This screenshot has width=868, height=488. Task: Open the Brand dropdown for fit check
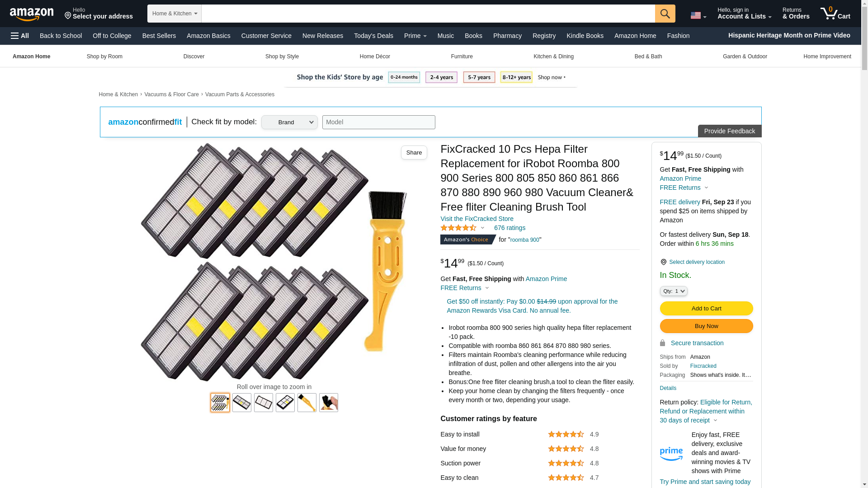pyautogui.click(x=289, y=122)
